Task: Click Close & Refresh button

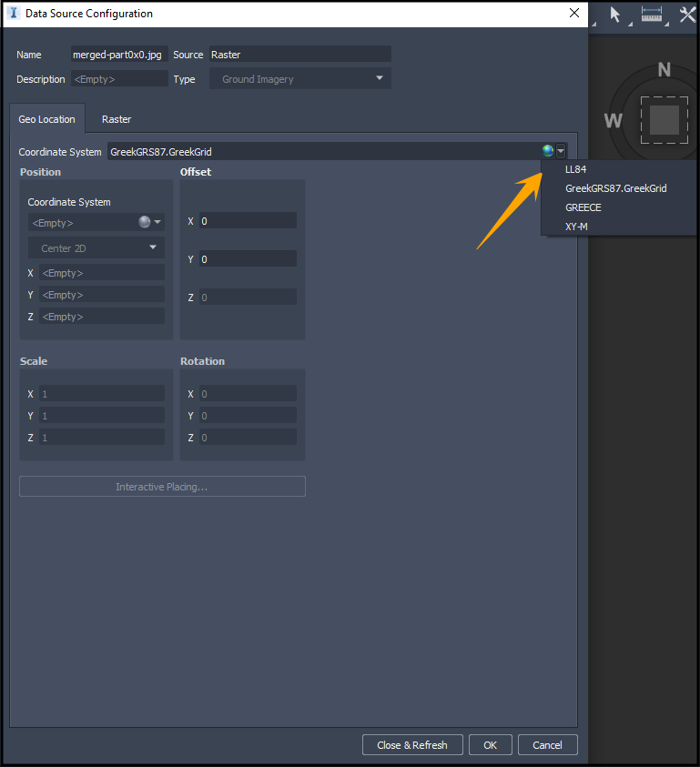Action: click(412, 745)
